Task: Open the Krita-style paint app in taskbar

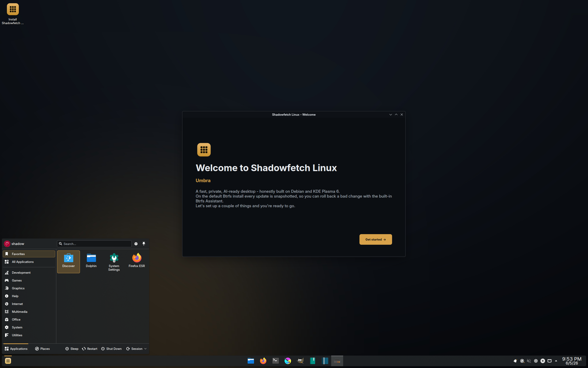Action: [x=288, y=361]
